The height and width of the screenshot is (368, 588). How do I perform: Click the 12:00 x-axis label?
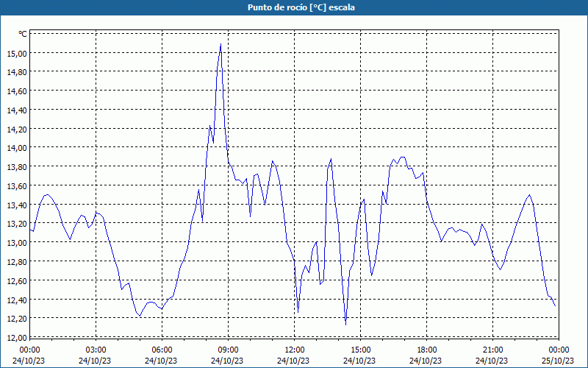295,350
